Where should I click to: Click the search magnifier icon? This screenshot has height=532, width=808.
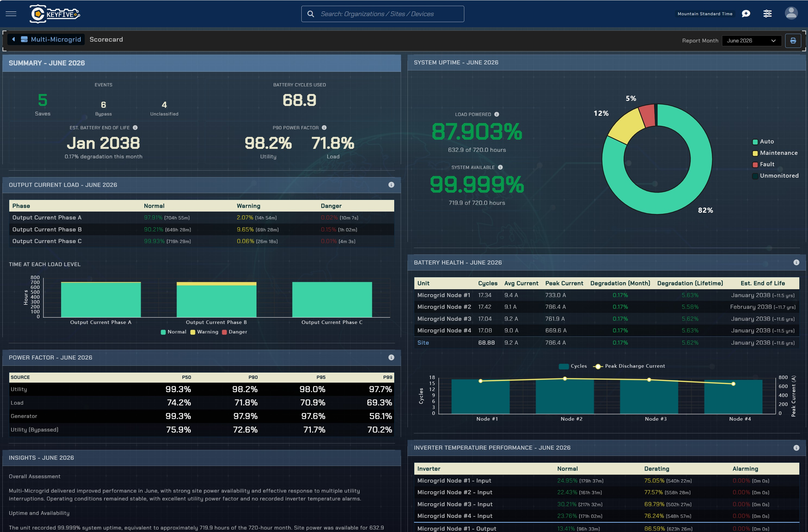point(310,14)
